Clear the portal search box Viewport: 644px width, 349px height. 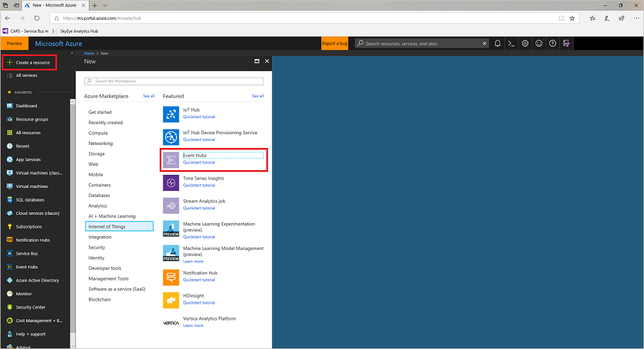tap(484, 43)
